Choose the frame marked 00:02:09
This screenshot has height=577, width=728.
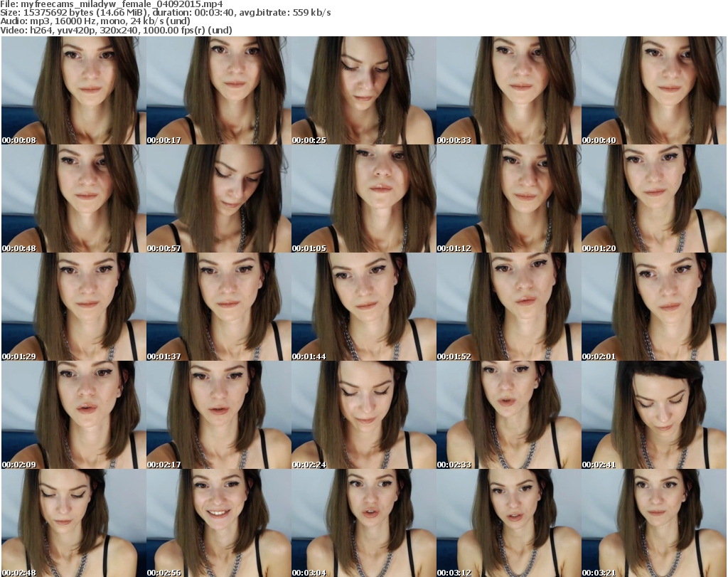74,415
